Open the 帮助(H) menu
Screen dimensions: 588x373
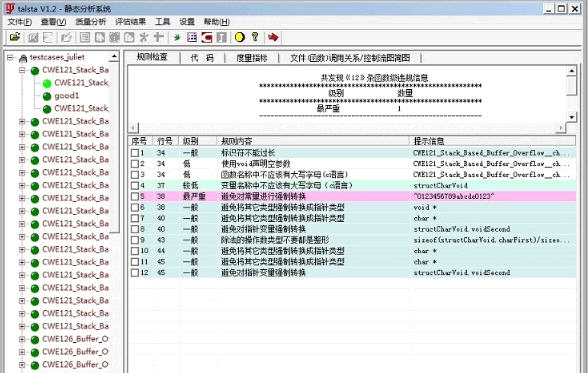click(216, 22)
